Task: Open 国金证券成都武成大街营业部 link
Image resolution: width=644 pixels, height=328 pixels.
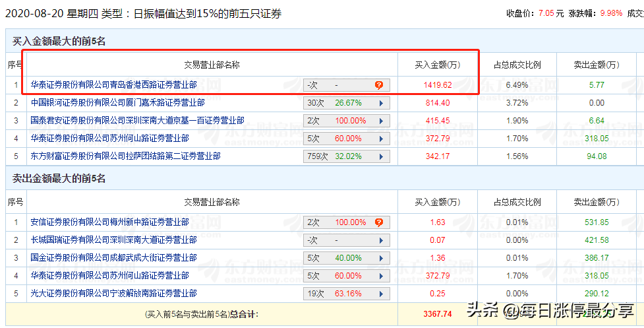Action: click(114, 257)
